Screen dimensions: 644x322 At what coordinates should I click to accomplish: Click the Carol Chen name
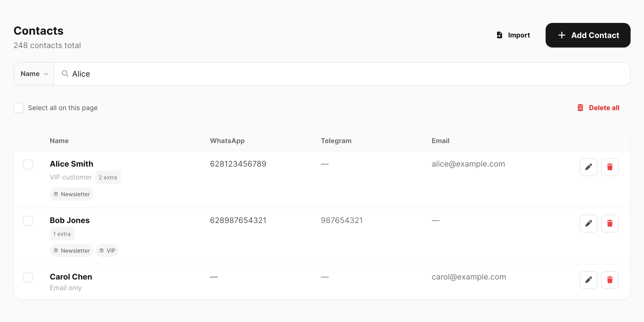coord(71,277)
